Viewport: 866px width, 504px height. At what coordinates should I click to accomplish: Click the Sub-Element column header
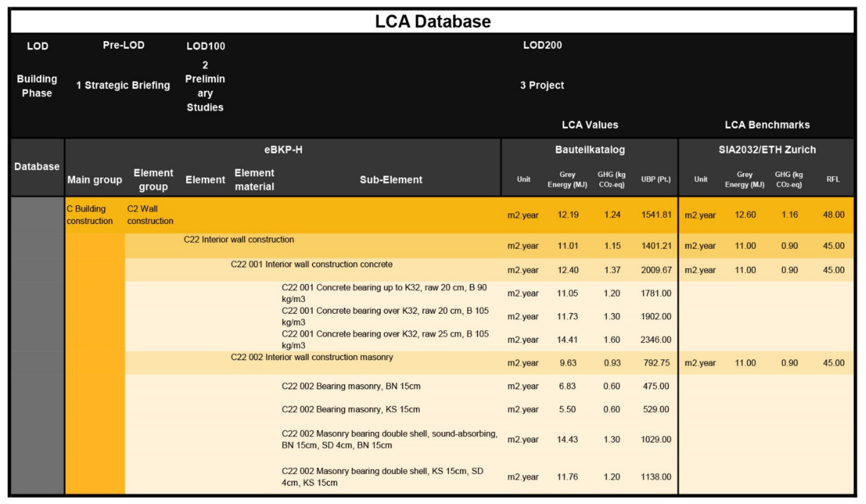point(391,180)
